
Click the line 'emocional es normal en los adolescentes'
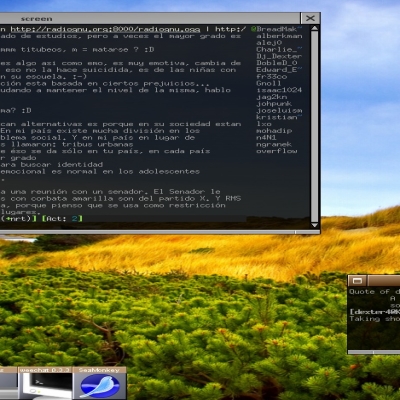(x=100, y=171)
